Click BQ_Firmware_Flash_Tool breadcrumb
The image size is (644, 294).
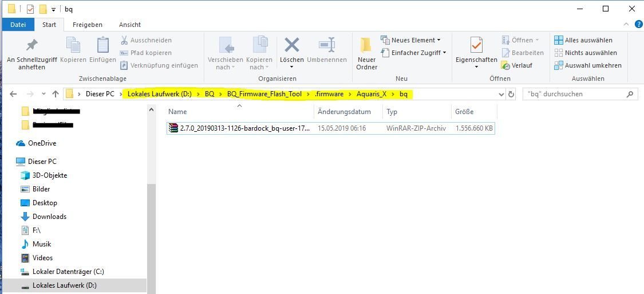(x=264, y=94)
